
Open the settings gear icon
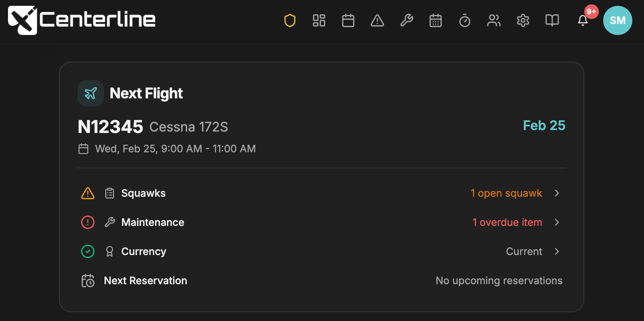[x=523, y=20]
